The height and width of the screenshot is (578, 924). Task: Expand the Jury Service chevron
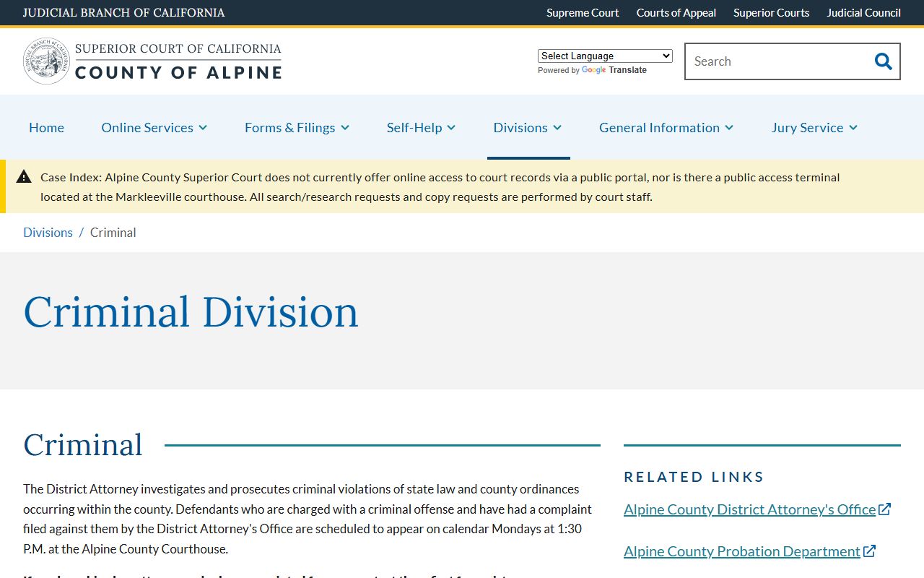click(853, 128)
